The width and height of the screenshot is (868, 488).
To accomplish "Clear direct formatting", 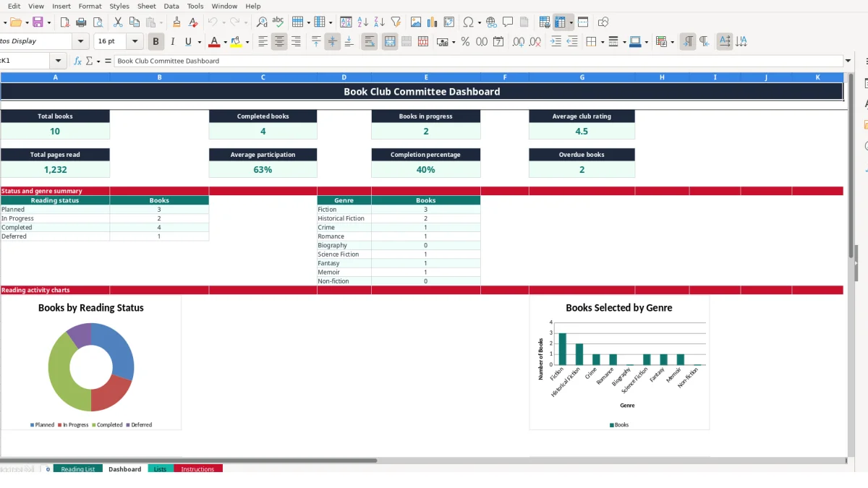I will 193,22.
